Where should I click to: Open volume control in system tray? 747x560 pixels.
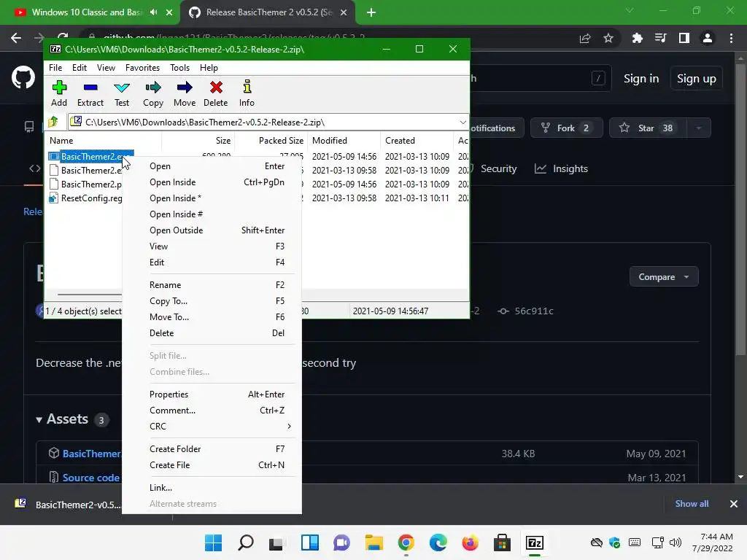coord(675,542)
